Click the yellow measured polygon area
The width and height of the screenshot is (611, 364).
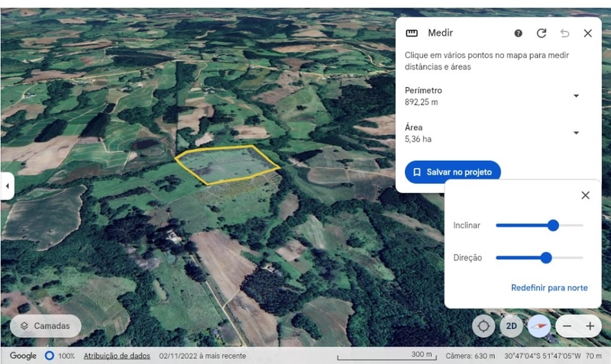(x=227, y=165)
